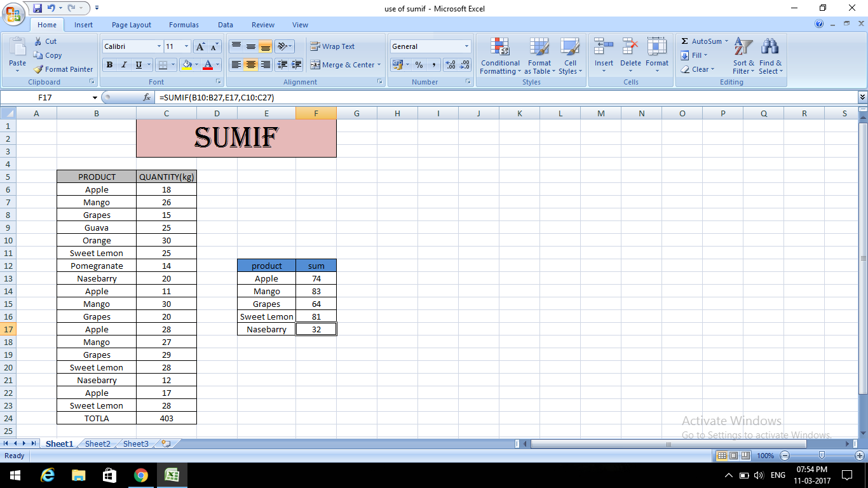Open Conditional Formatting options
Image resolution: width=868 pixels, height=488 pixels.
pos(499,56)
